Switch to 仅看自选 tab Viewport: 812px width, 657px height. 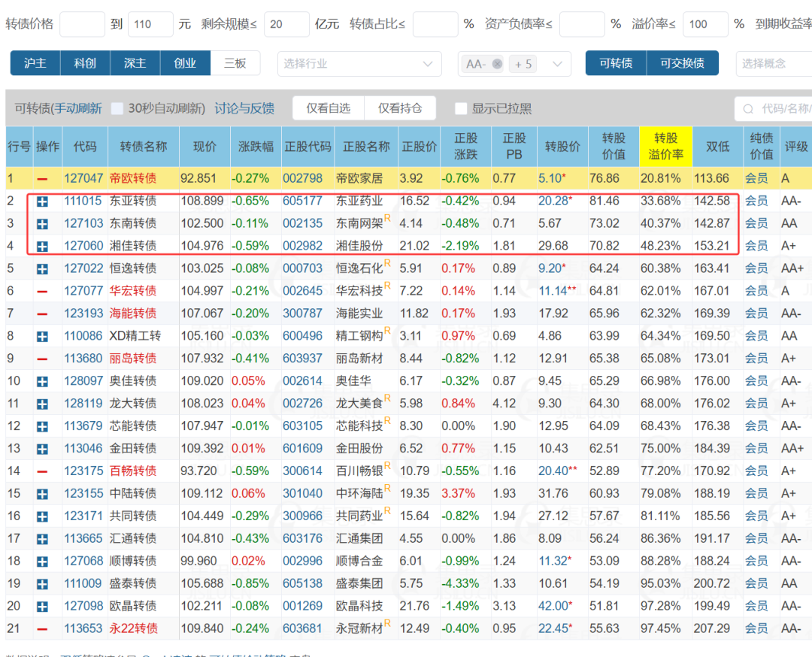point(329,108)
